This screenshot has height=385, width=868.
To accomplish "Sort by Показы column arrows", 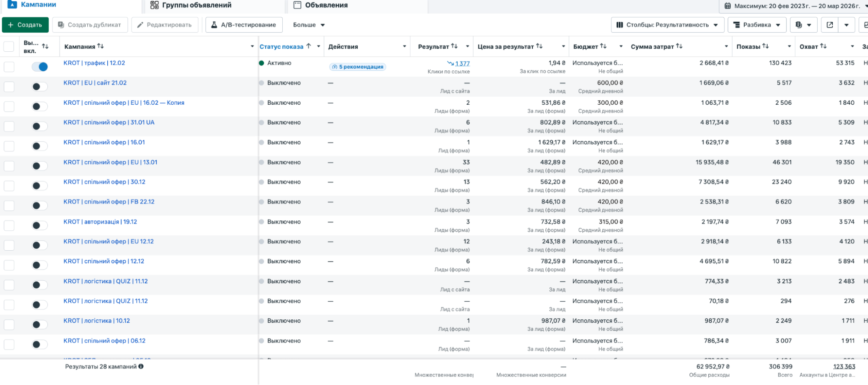I will pos(766,46).
